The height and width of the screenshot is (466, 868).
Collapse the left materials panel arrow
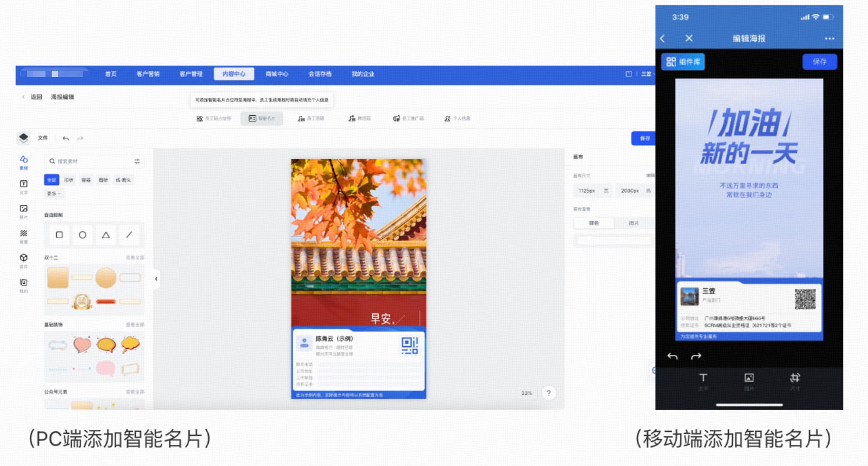[x=156, y=279]
